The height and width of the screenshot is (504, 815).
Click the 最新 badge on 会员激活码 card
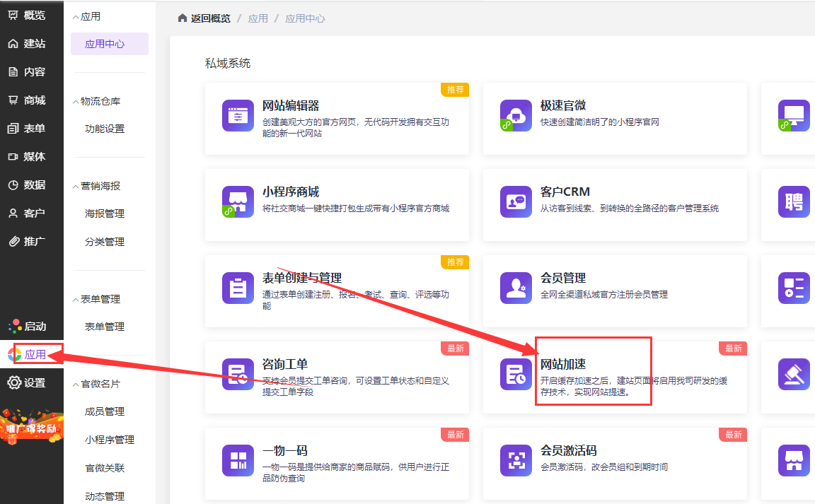[x=733, y=435]
